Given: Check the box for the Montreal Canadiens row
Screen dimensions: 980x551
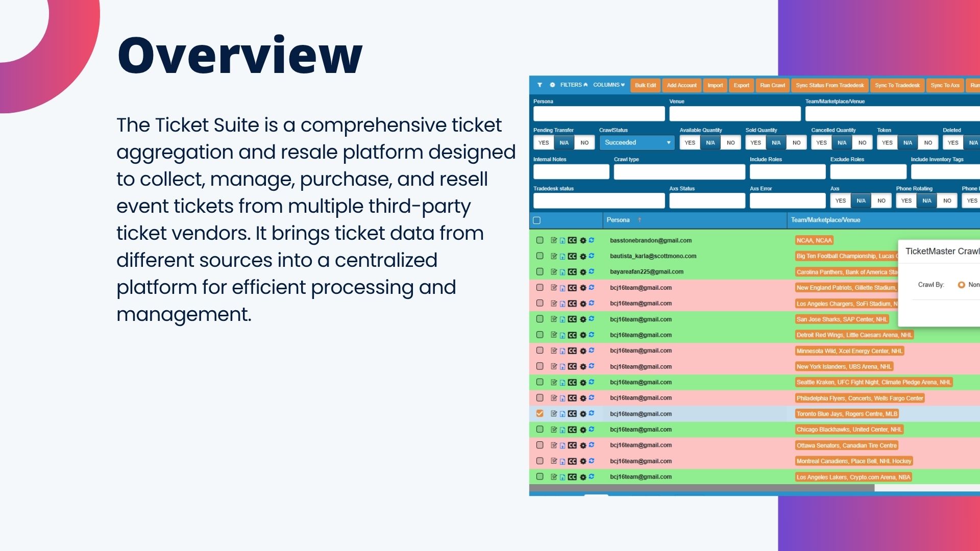Looking at the screenshot, I should 540,461.
